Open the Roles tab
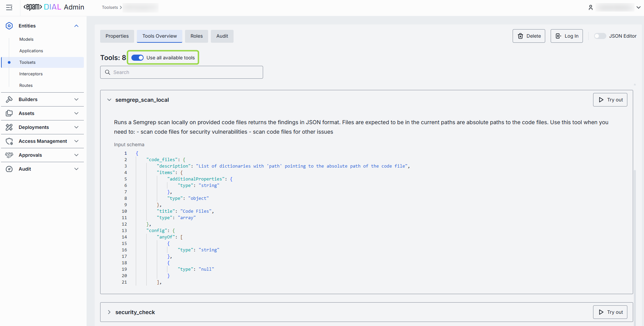 pos(197,36)
